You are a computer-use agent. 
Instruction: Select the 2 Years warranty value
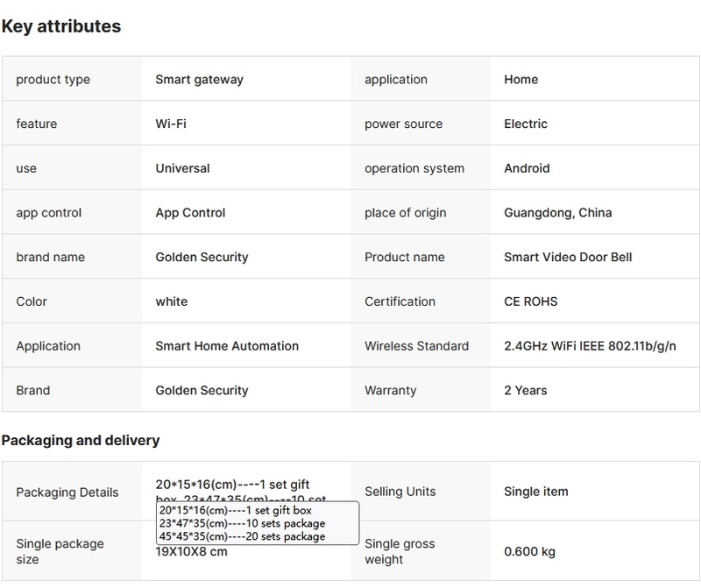(526, 391)
